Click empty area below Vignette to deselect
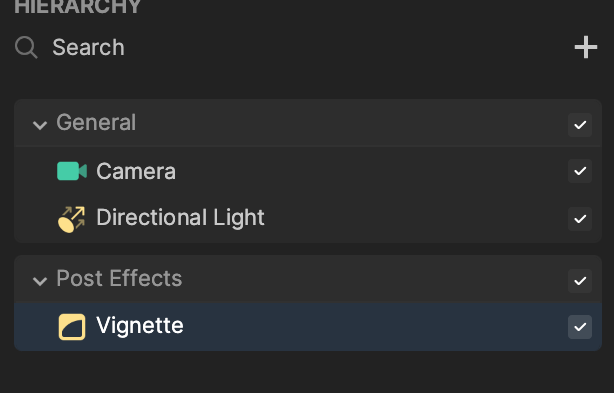 pos(308,373)
